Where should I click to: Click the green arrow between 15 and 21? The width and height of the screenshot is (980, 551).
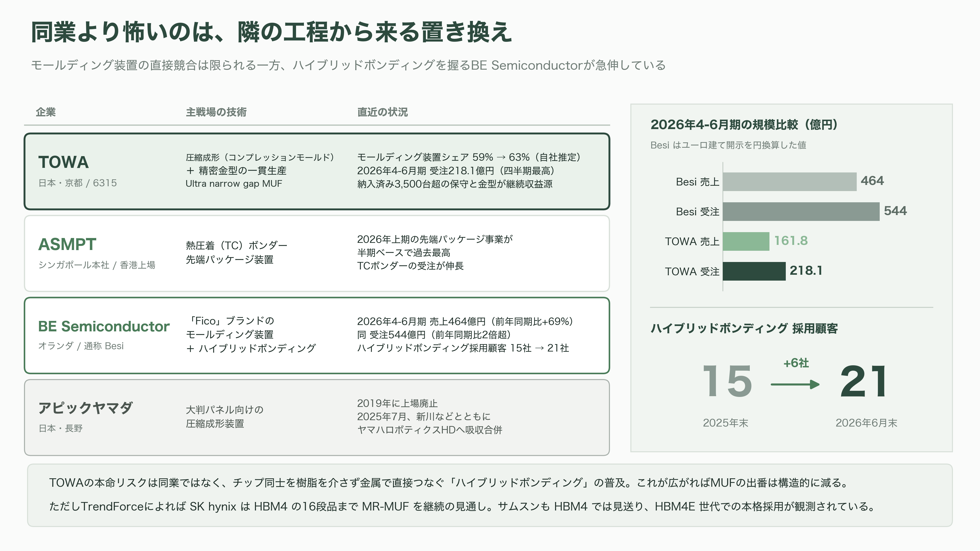(x=795, y=384)
